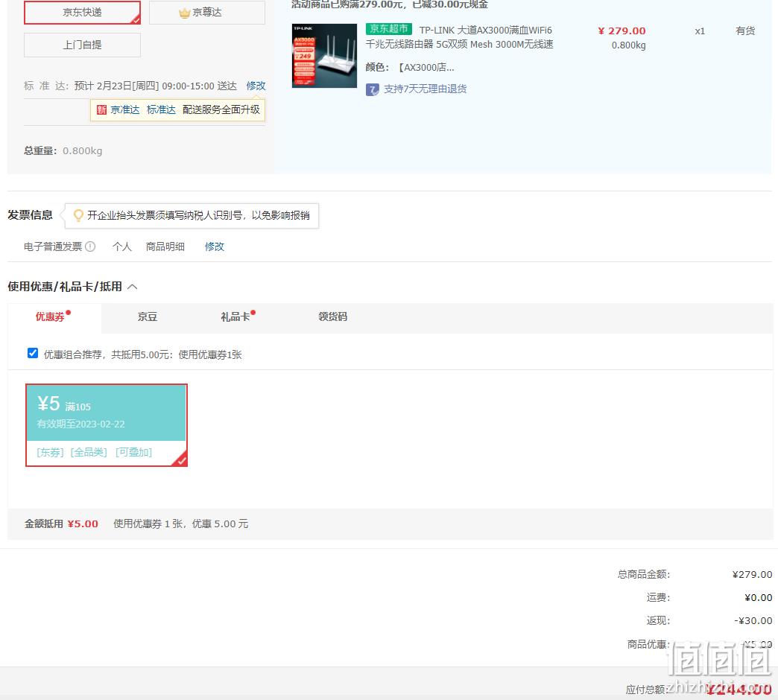
Task: Click the x1 quantity text
Action: click(x=700, y=31)
